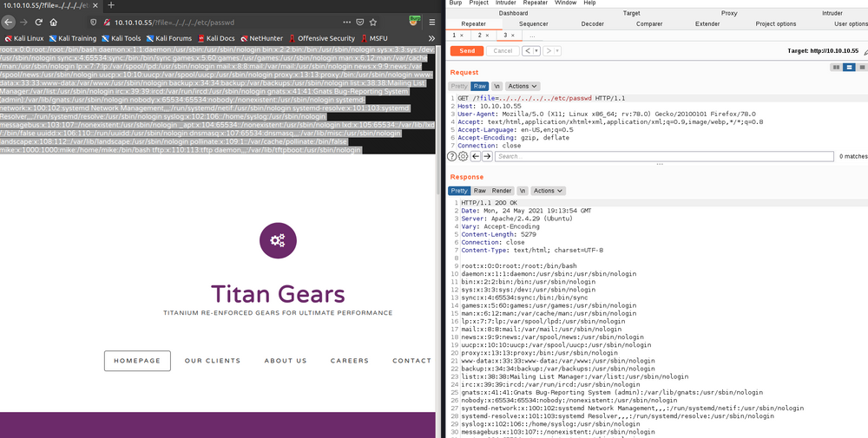
Task: Open the CAREERS link on Titan Gears
Action: [349, 361]
